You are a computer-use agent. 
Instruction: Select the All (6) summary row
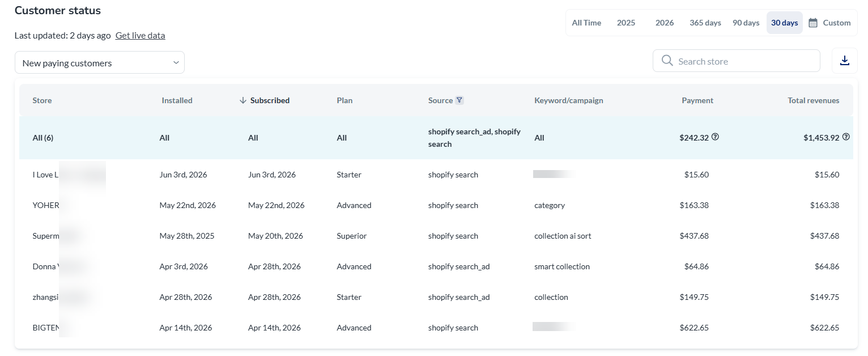point(436,138)
